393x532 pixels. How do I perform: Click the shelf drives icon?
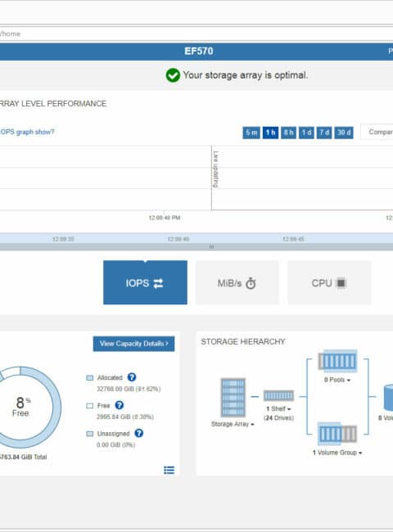pyautogui.click(x=278, y=395)
